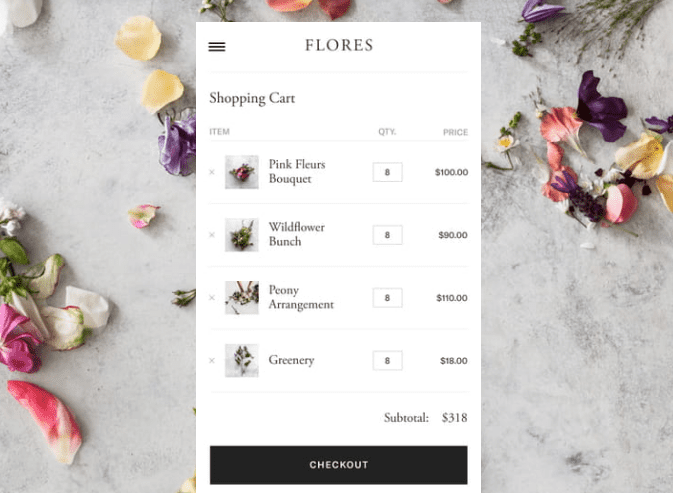Open Greenery thumbnail image
Viewport: 673px width, 493px height.
coord(242,360)
